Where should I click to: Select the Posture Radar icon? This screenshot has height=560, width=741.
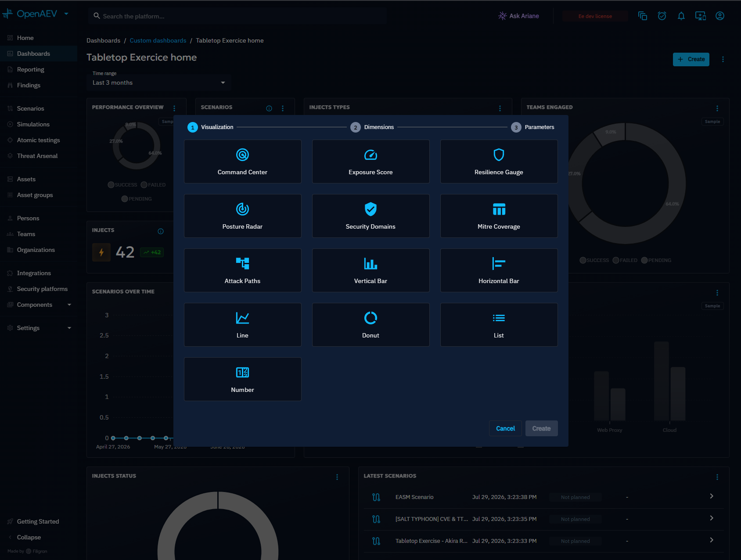tap(242, 209)
